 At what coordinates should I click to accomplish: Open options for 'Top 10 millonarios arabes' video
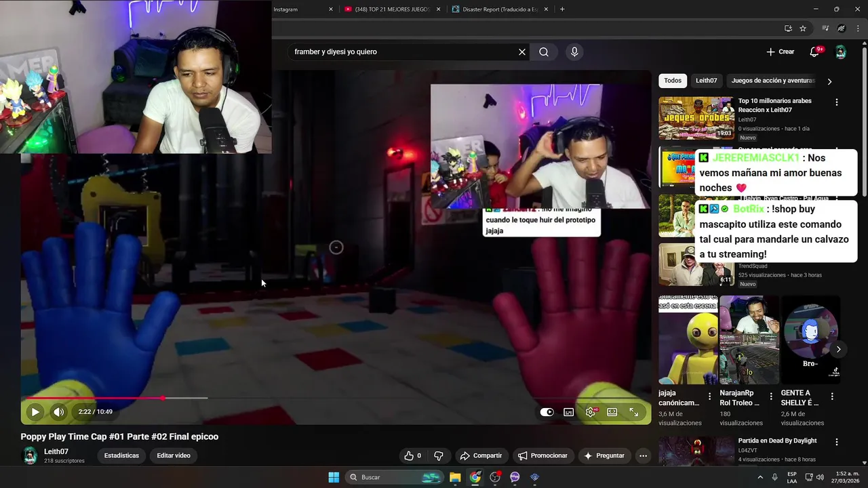pos(836,102)
